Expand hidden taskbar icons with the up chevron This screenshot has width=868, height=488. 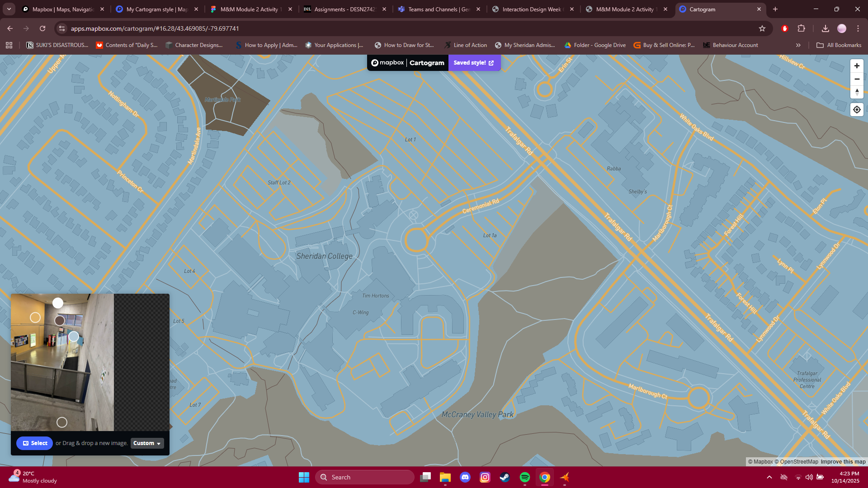770,477
